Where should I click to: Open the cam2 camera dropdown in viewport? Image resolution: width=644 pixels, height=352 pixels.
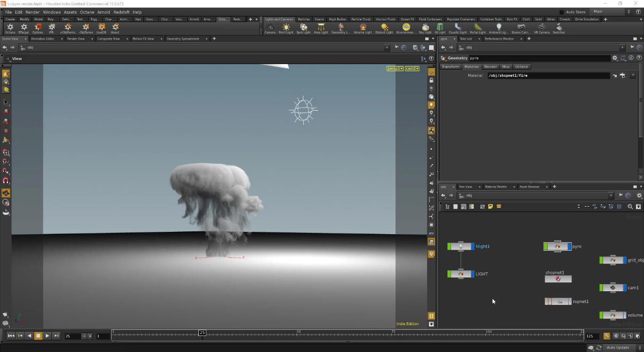pos(412,68)
